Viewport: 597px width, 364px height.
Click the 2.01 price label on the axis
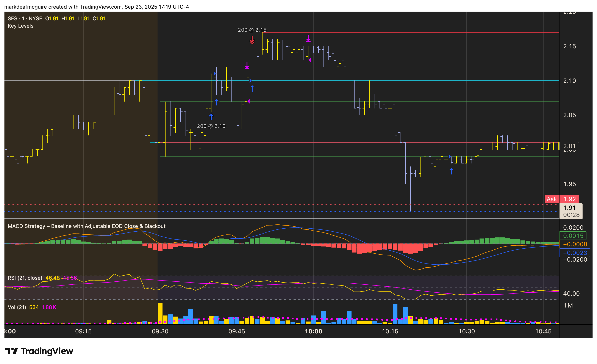pyautogui.click(x=569, y=146)
